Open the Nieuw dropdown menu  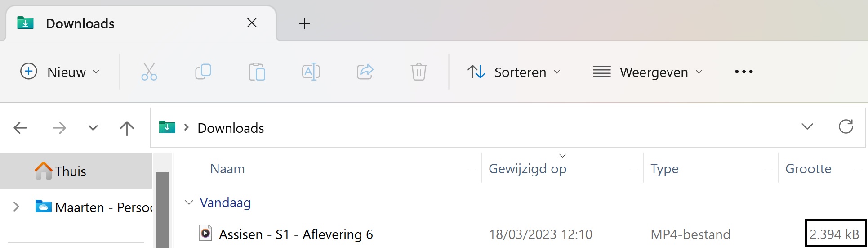[x=60, y=72]
